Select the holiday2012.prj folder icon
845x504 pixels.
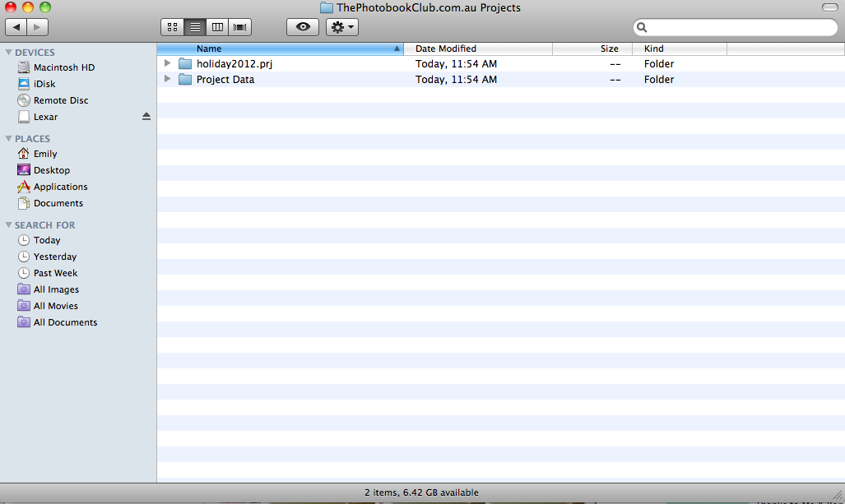[x=185, y=63]
